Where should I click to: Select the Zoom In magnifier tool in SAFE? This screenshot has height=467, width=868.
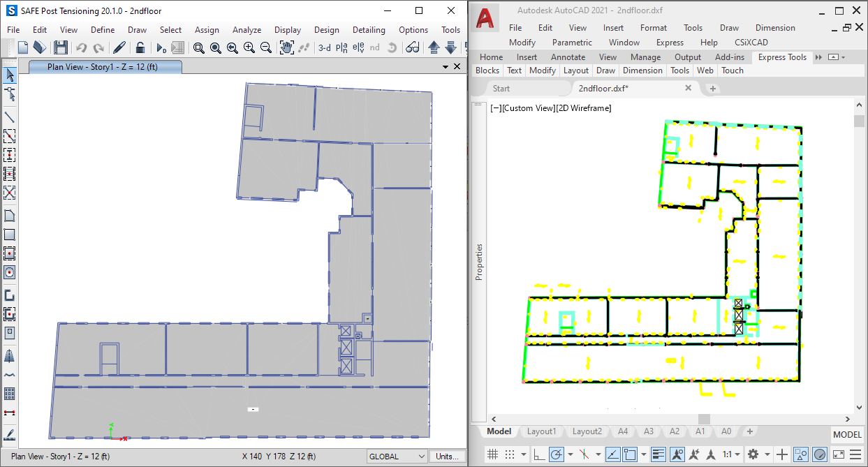[x=249, y=49]
